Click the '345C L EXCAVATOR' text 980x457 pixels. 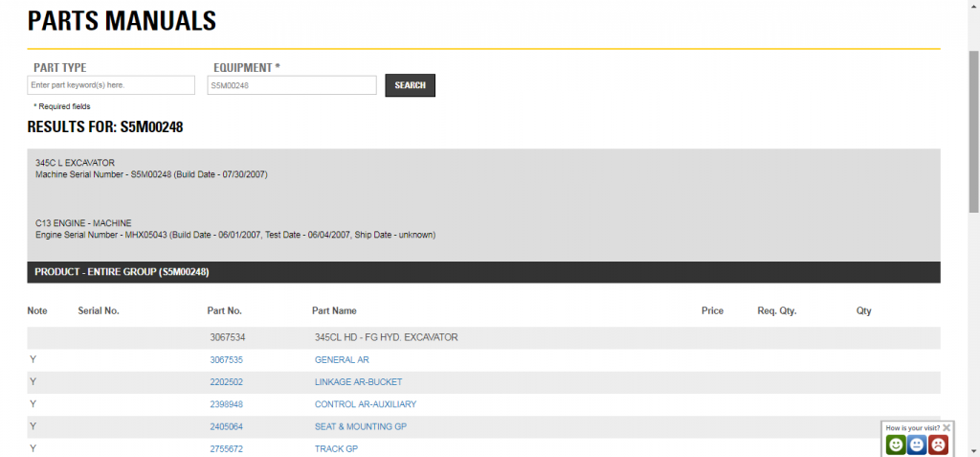(75, 163)
